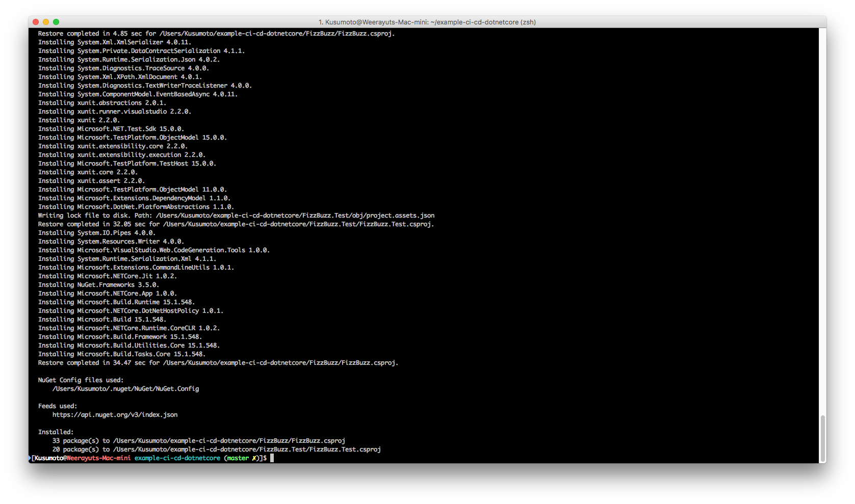Click 'Restore completed in 34.47 sec' line
Image resolution: width=855 pixels, height=504 pixels.
[218, 363]
